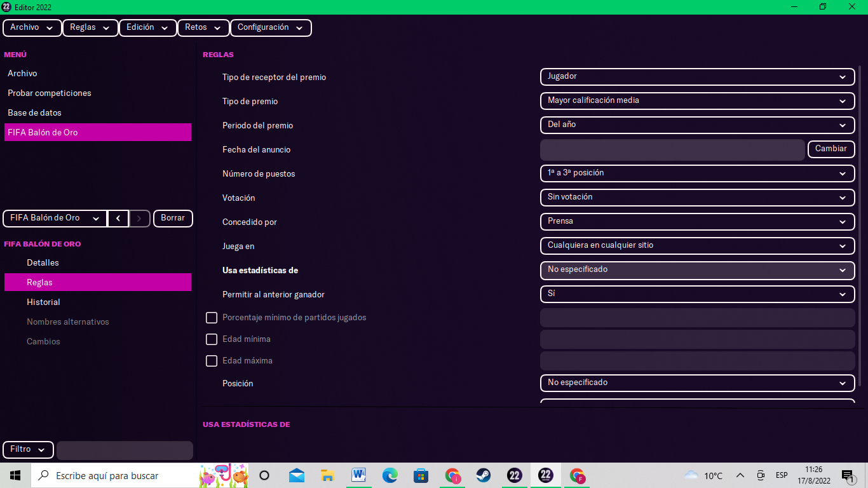Click the Usa estadísticas de label
The image size is (868, 488).
point(260,271)
